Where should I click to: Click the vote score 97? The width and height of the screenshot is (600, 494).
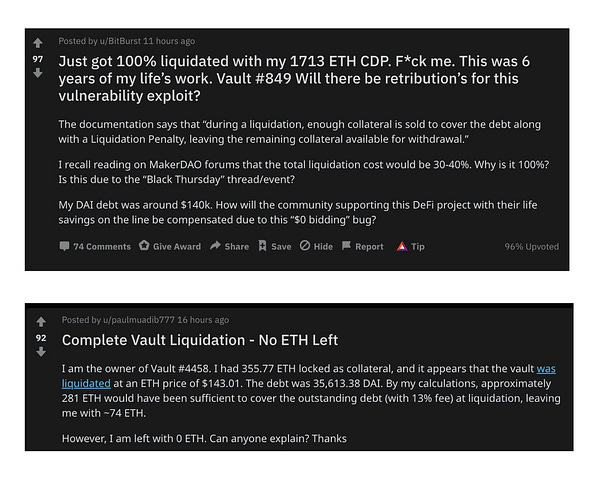pos(39,58)
